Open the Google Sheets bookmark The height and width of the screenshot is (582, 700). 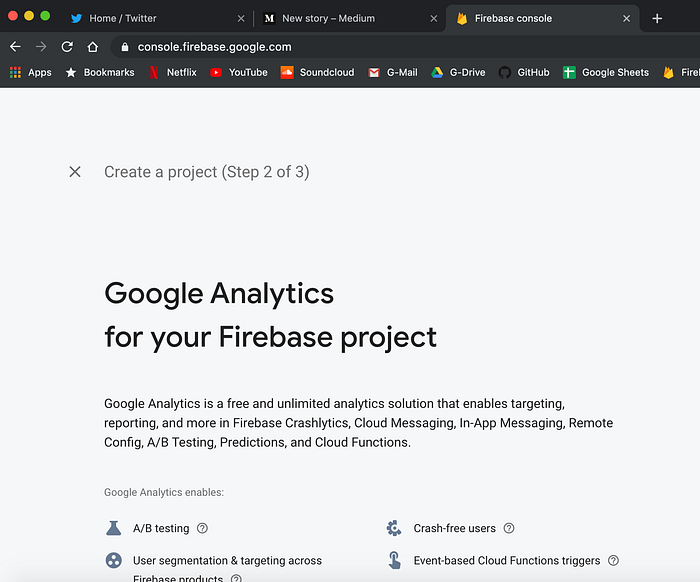coord(606,72)
